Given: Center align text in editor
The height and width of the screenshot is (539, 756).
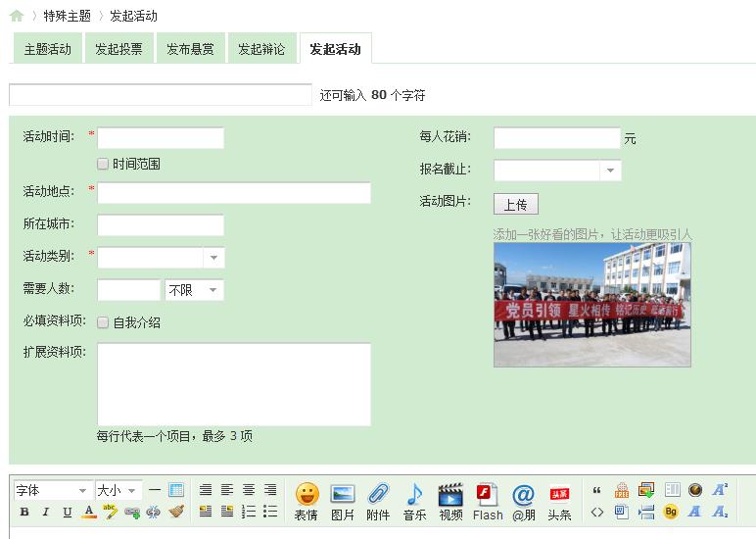Looking at the screenshot, I should (x=249, y=490).
